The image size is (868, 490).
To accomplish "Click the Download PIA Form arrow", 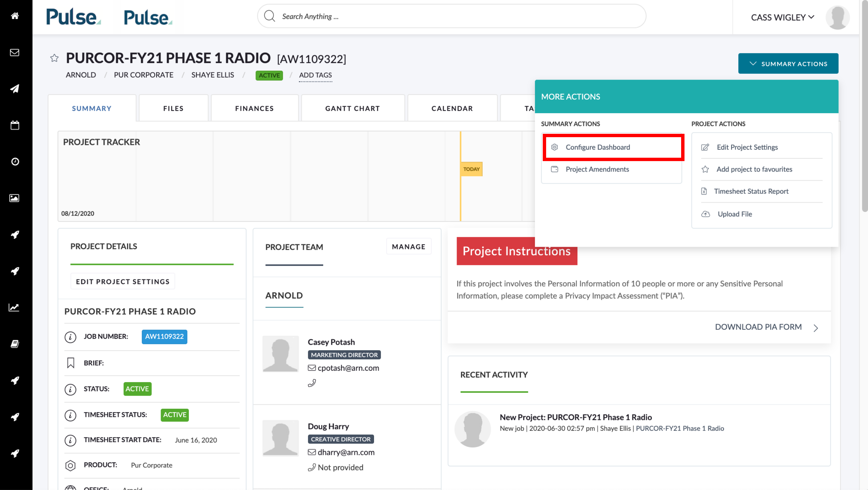I will [x=816, y=328].
